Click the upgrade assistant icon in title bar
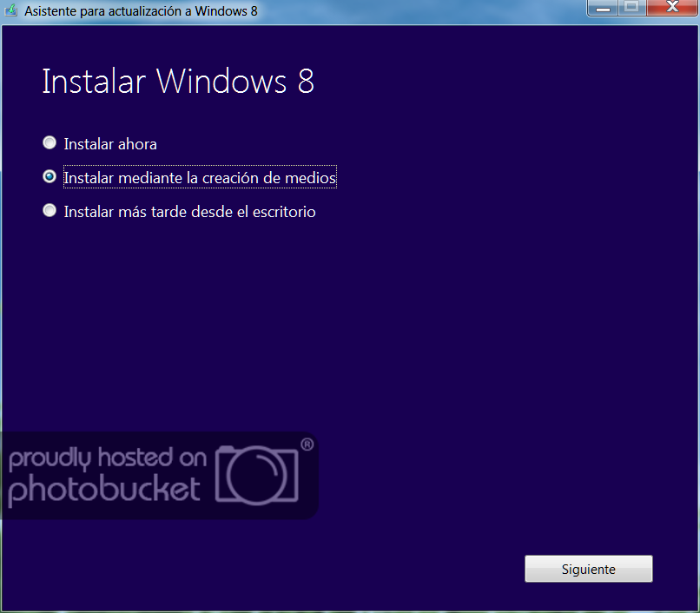 tap(10, 10)
